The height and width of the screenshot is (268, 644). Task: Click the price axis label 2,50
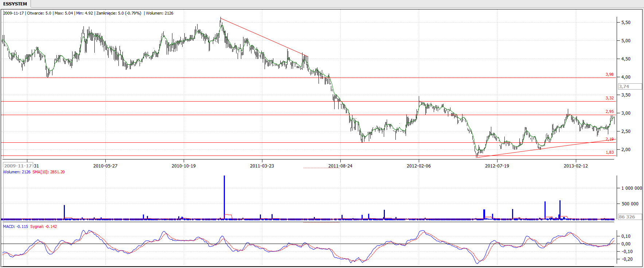tap(626, 131)
